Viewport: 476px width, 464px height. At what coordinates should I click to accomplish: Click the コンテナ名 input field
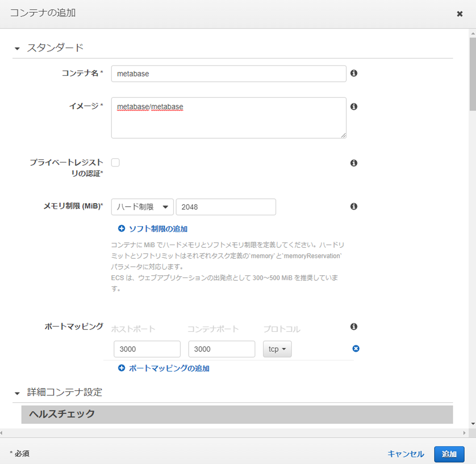(228, 74)
